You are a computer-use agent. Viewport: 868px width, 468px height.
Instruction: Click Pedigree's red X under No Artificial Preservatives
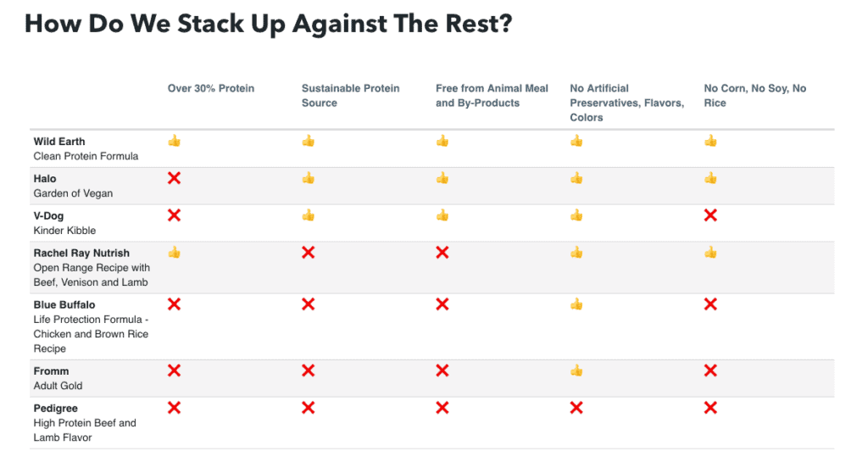pos(576,408)
